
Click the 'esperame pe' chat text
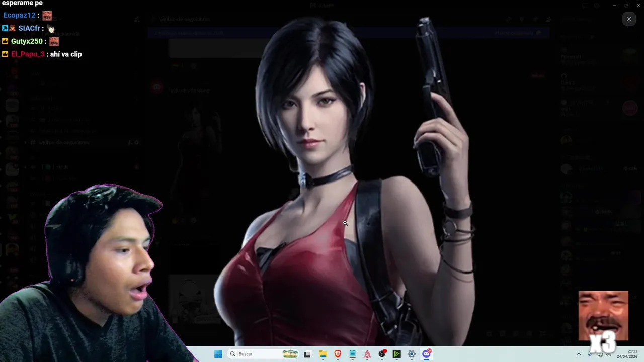coord(22,3)
